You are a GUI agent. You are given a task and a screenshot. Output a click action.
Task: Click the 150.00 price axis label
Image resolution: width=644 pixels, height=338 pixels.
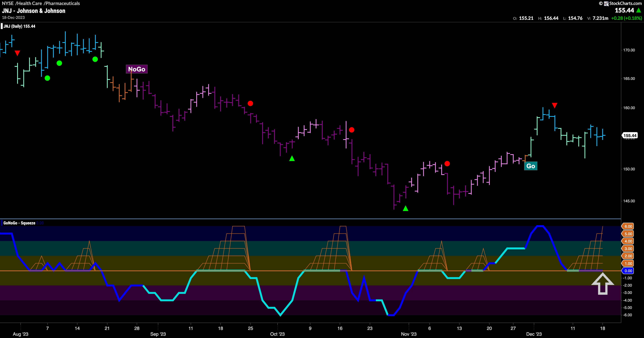(x=629, y=169)
